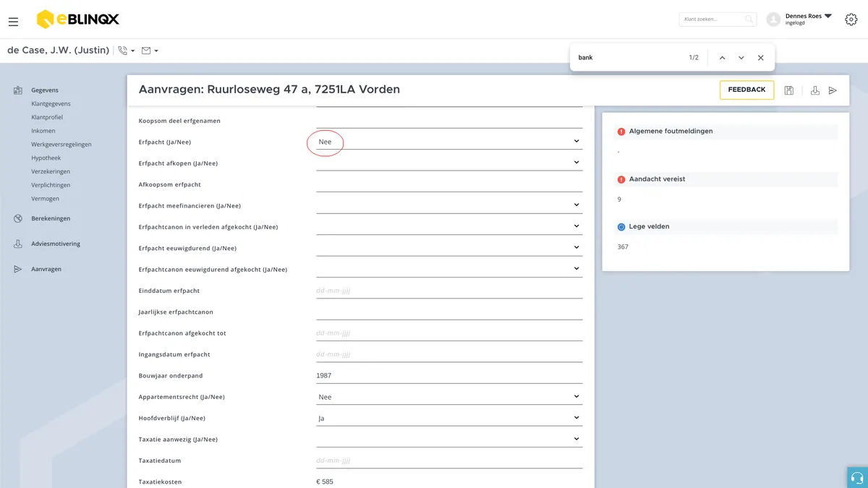Open the phone contact dropdown for customer
Screen dimensions: 868x488
click(127, 51)
